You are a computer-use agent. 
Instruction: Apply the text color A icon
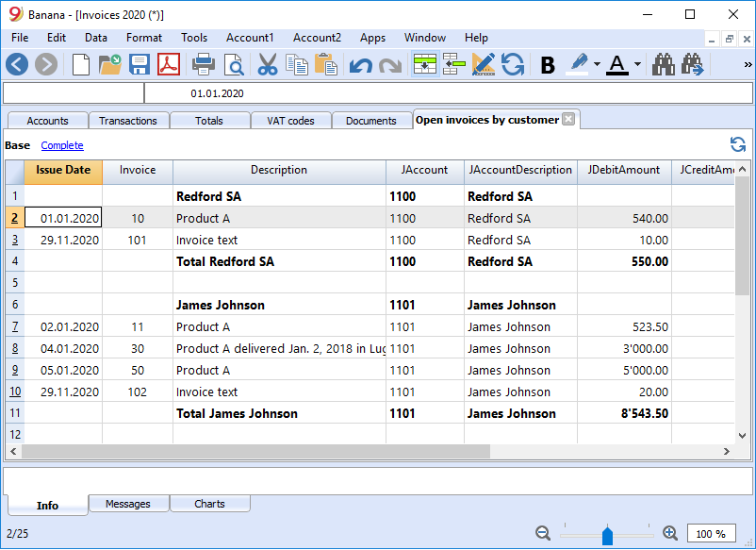(617, 64)
